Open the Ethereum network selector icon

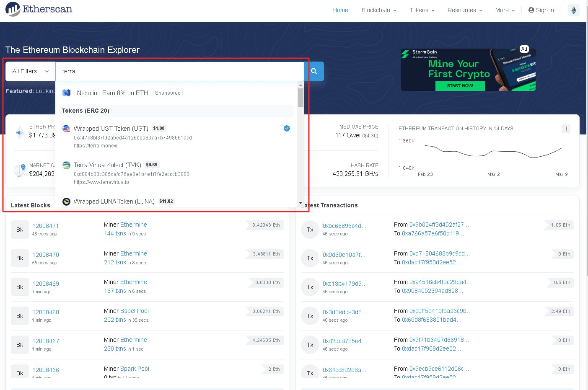point(574,10)
